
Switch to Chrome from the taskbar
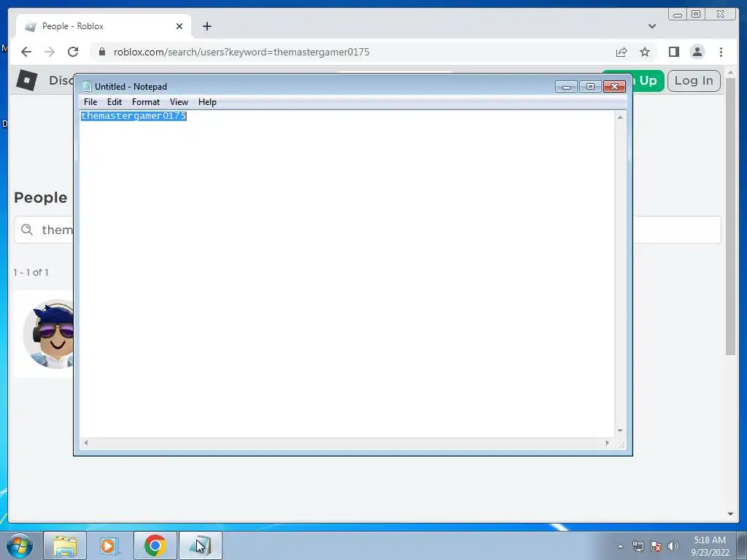pyautogui.click(x=155, y=545)
